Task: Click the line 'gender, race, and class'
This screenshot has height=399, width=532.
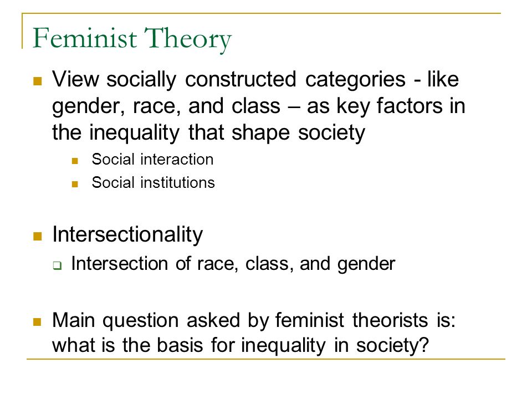Action: click(259, 106)
